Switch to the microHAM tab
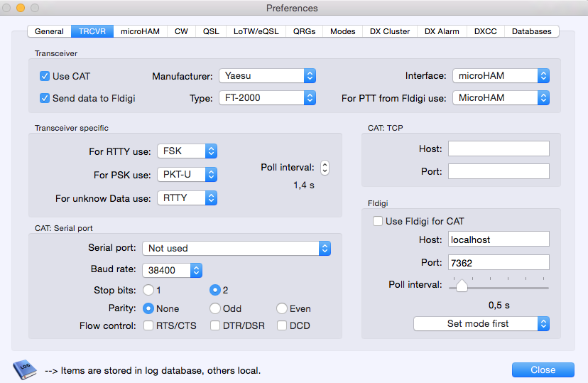 [140, 31]
